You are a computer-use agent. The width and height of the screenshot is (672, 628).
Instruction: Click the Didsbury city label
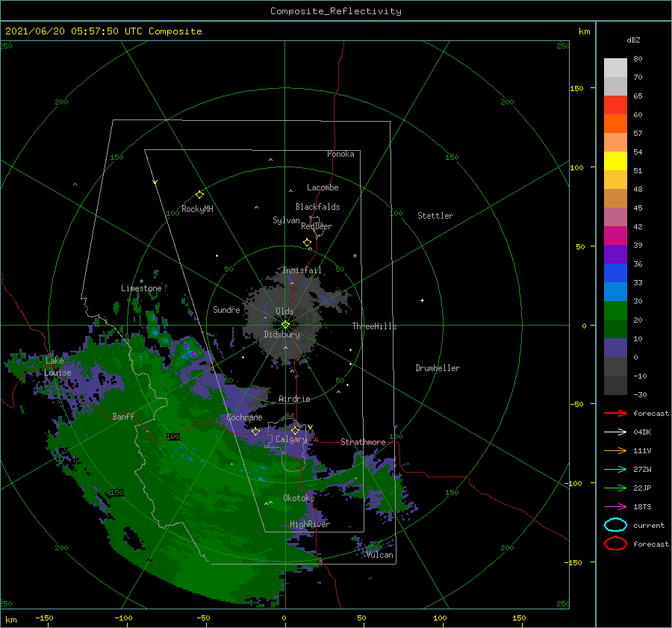pyautogui.click(x=282, y=335)
